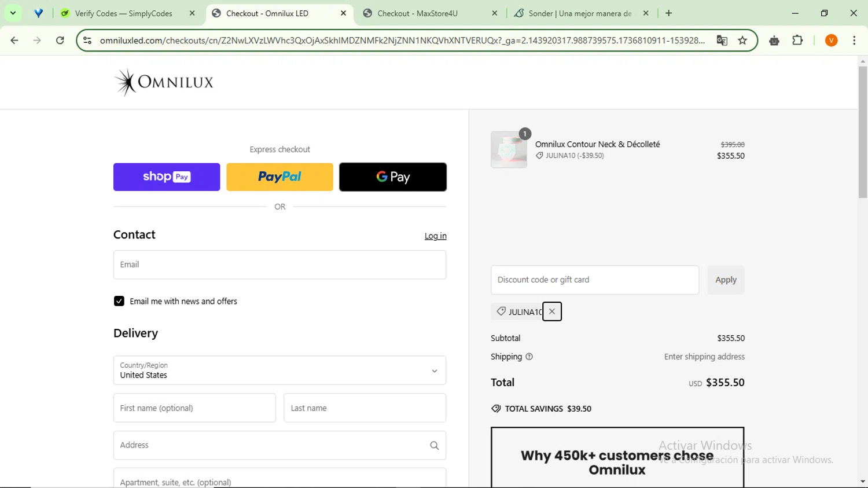
Task: Focus the Email input field
Action: click(x=279, y=265)
